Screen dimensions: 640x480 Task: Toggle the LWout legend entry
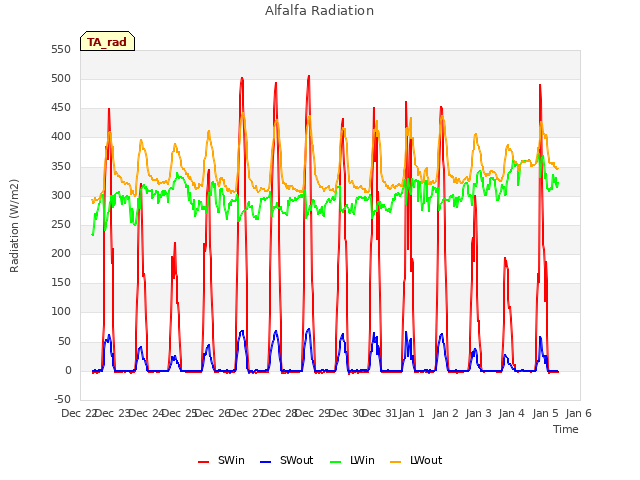point(416,460)
